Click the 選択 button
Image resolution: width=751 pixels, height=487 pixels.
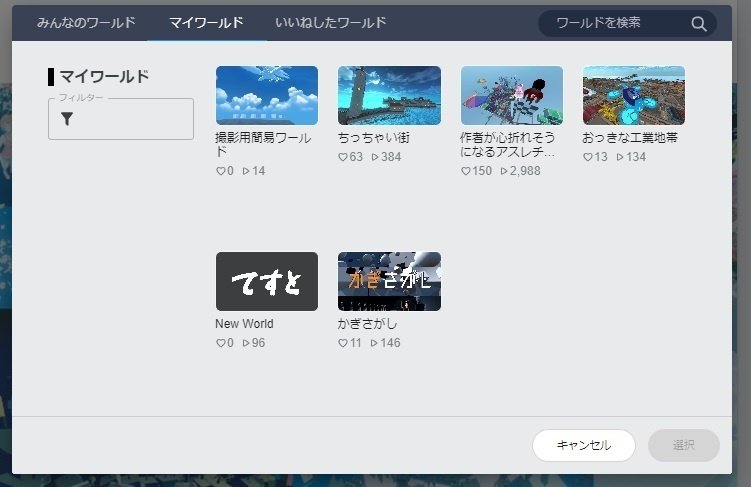click(x=683, y=445)
